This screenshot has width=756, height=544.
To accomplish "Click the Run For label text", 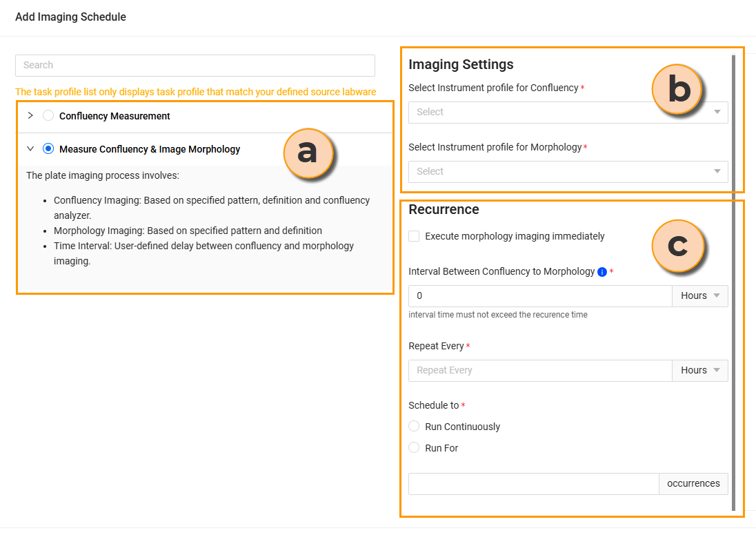I will click(441, 448).
